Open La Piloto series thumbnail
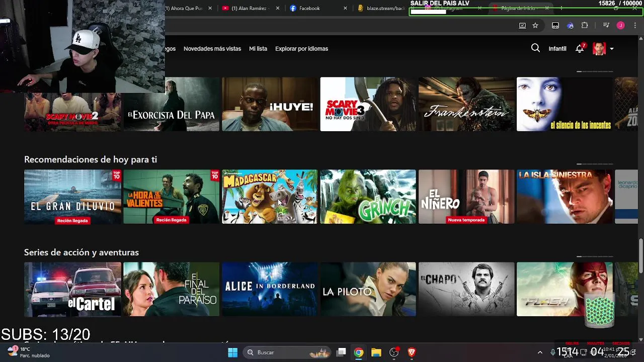 click(368, 289)
